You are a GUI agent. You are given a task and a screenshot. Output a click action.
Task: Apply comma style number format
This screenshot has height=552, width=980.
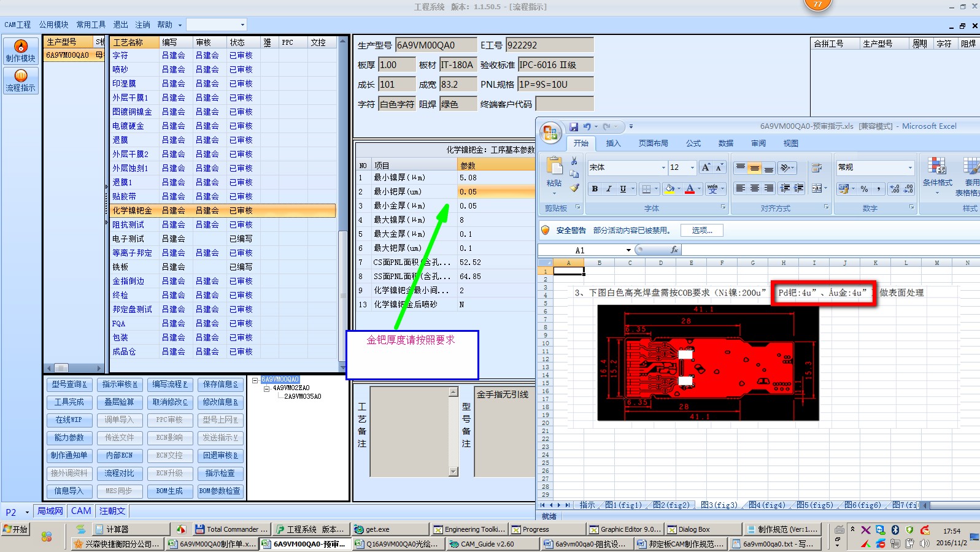coord(878,189)
